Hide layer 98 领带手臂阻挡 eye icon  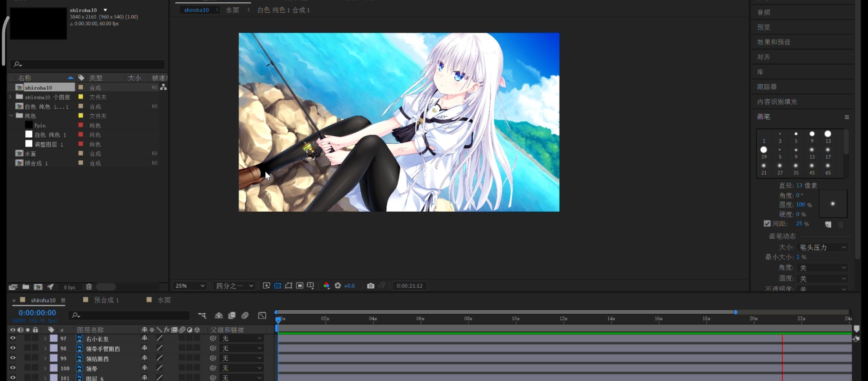[13, 348]
